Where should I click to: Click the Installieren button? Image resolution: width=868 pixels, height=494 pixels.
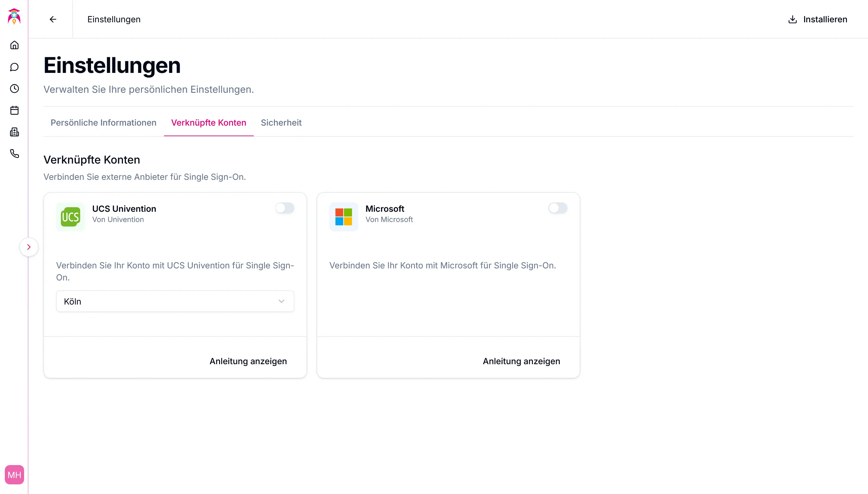point(817,19)
